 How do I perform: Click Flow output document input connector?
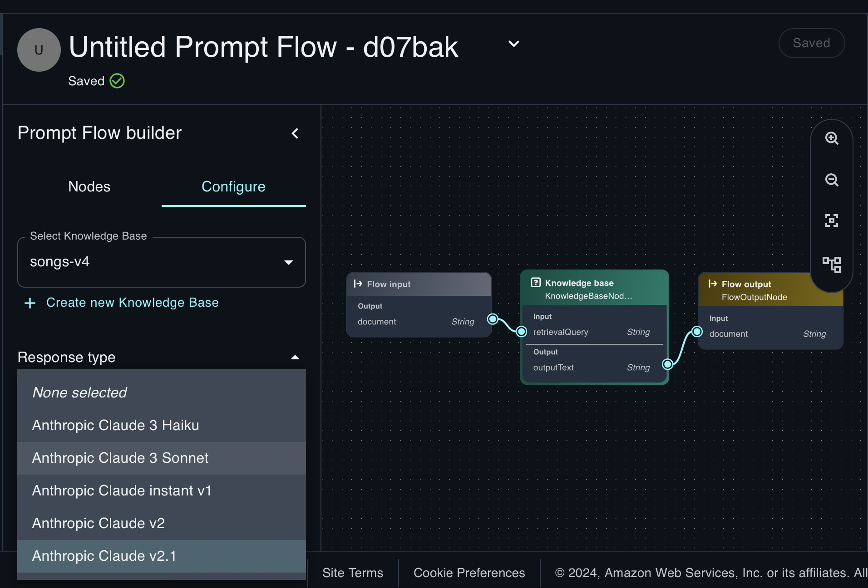[x=697, y=332]
